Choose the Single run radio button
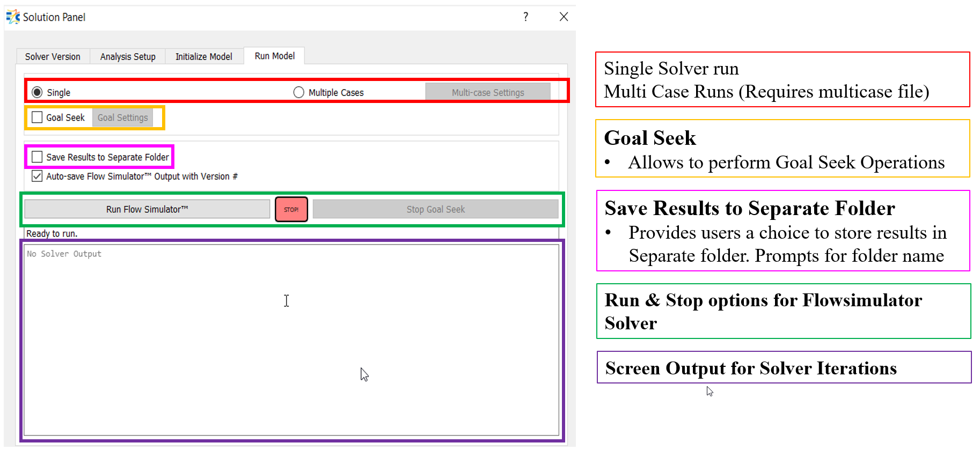 click(37, 92)
